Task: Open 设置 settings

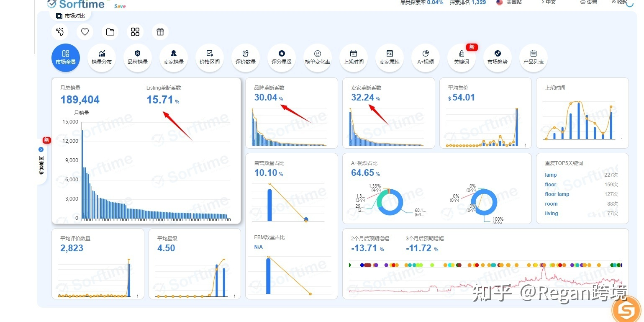Action: click(x=589, y=2)
